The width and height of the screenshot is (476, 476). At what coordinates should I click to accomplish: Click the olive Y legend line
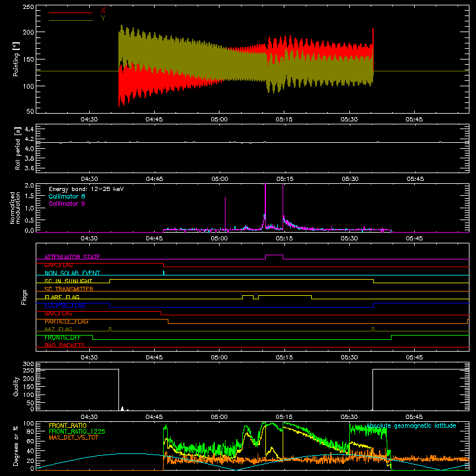71,21
